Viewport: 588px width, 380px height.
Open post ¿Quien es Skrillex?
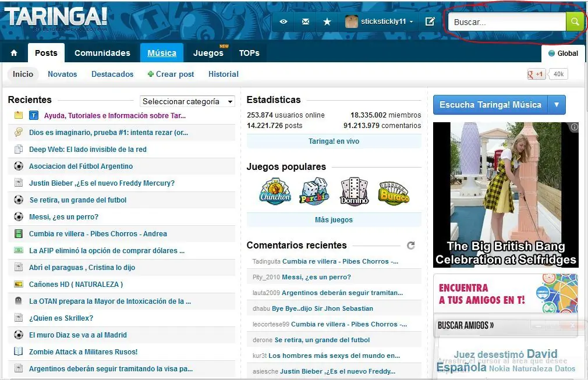click(61, 318)
